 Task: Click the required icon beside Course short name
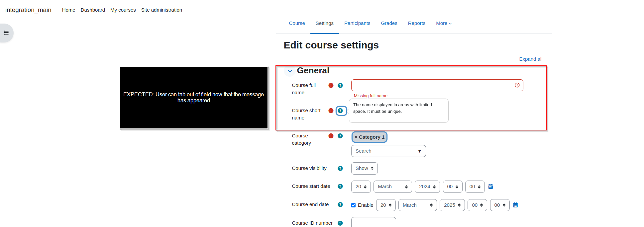click(331, 111)
